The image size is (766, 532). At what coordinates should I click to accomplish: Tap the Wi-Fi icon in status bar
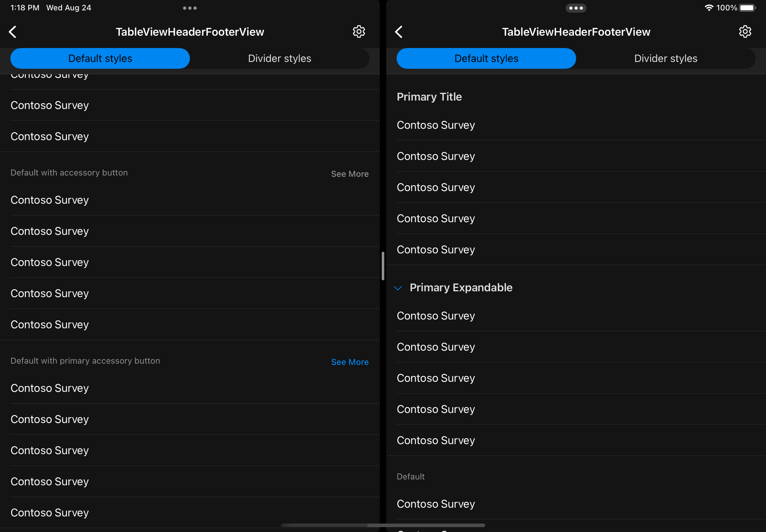(709, 7)
